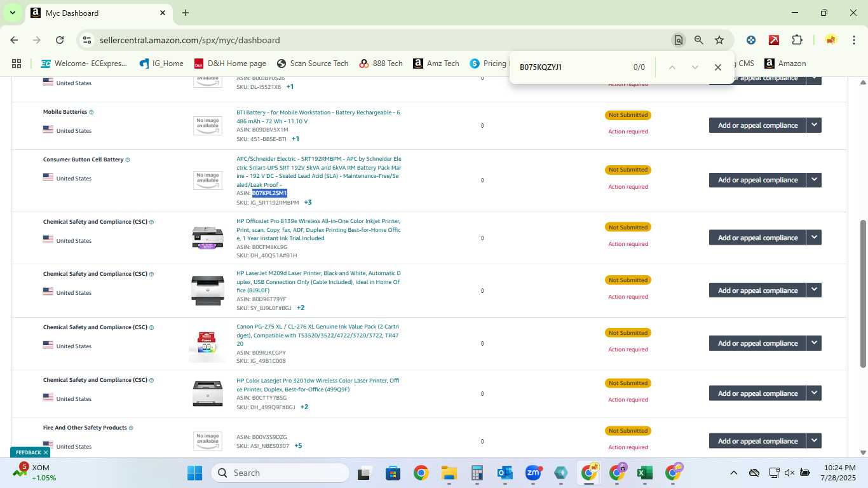The height and width of the screenshot is (488, 868).
Task: Open the APC/Schneider Electric SRT192RMBPM product link
Action: coord(319,172)
